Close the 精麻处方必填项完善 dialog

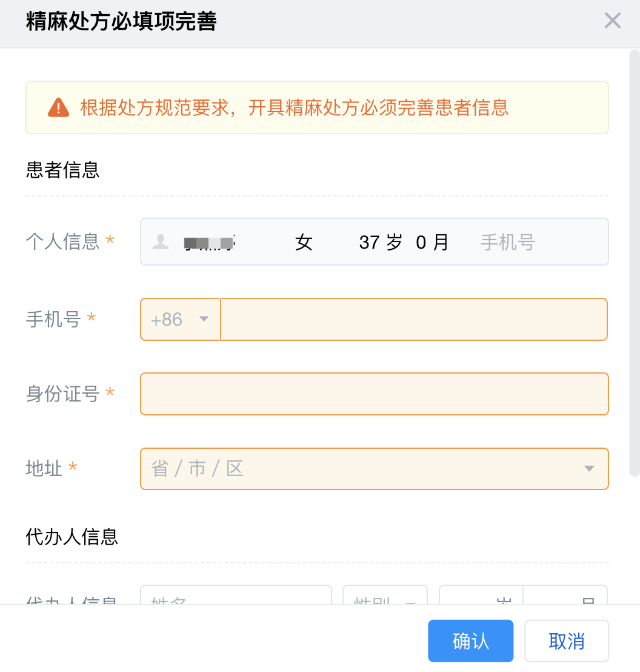tap(612, 21)
